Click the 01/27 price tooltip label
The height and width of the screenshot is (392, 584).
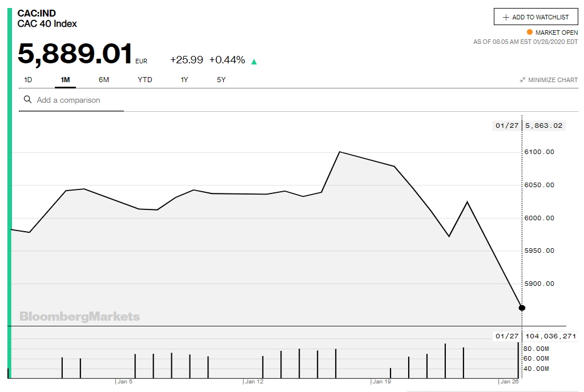coord(506,126)
